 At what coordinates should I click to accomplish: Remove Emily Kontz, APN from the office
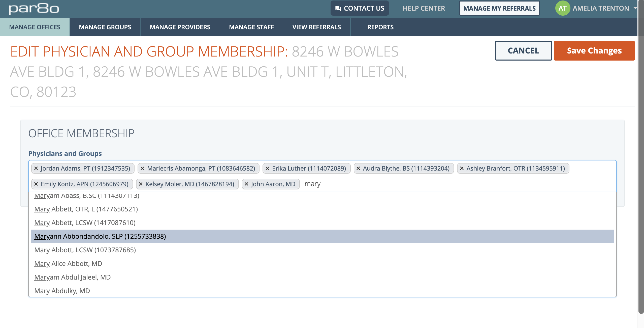pyautogui.click(x=36, y=184)
